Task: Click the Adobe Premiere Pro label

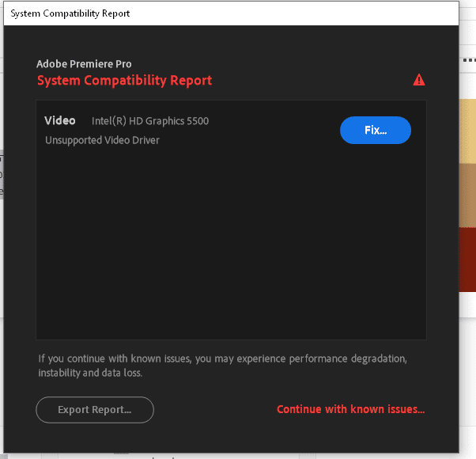Action: 84,64
